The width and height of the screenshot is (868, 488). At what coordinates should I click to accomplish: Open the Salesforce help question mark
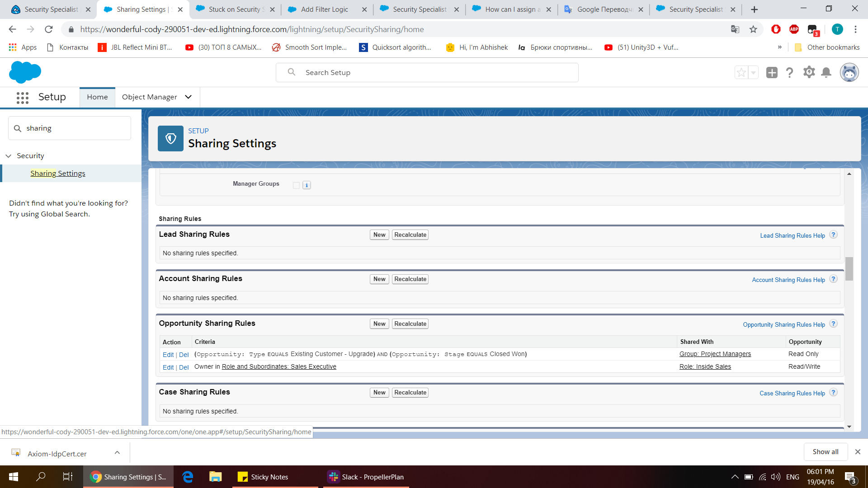790,72
